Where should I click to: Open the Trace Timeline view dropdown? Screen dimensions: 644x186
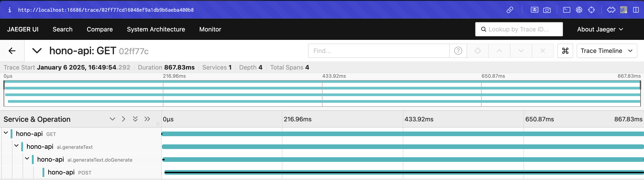click(607, 51)
